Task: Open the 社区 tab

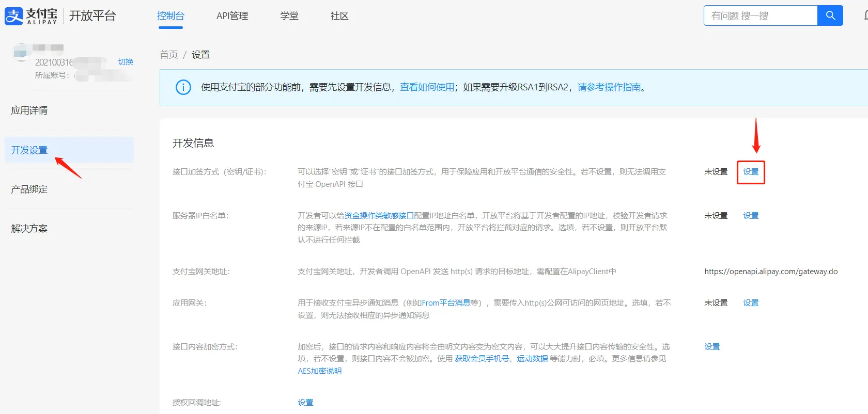Action: tap(339, 16)
